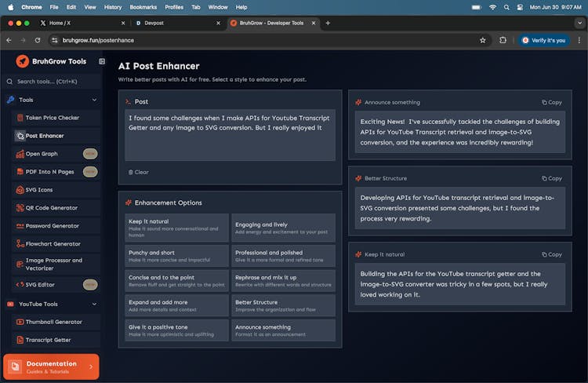The image size is (588, 383).
Task: Select the Flowchart Generator sidebar item
Action: click(53, 244)
